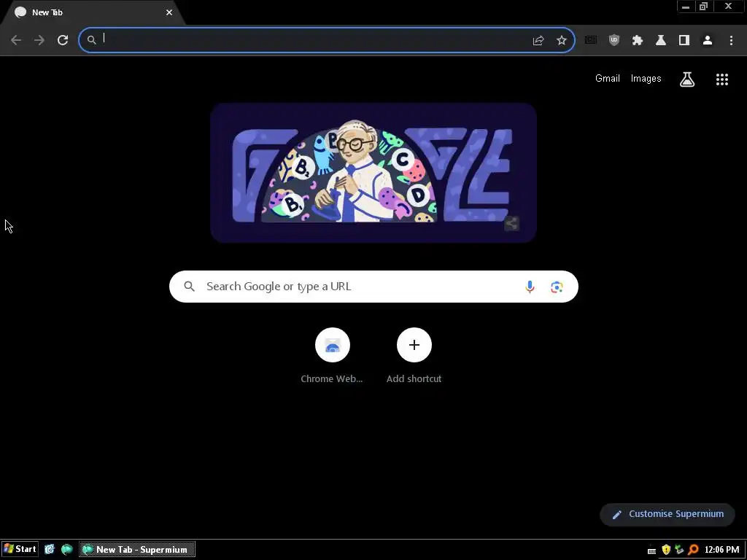Image resolution: width=747 pixels, height=560 pixels.
Task: Click the first quick launch icon next to Start
Action: (50, 549)
